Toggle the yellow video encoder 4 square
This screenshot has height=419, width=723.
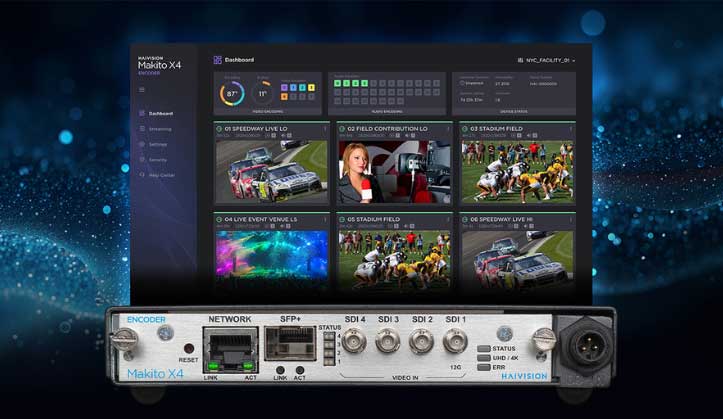click(x=313, y=87)
